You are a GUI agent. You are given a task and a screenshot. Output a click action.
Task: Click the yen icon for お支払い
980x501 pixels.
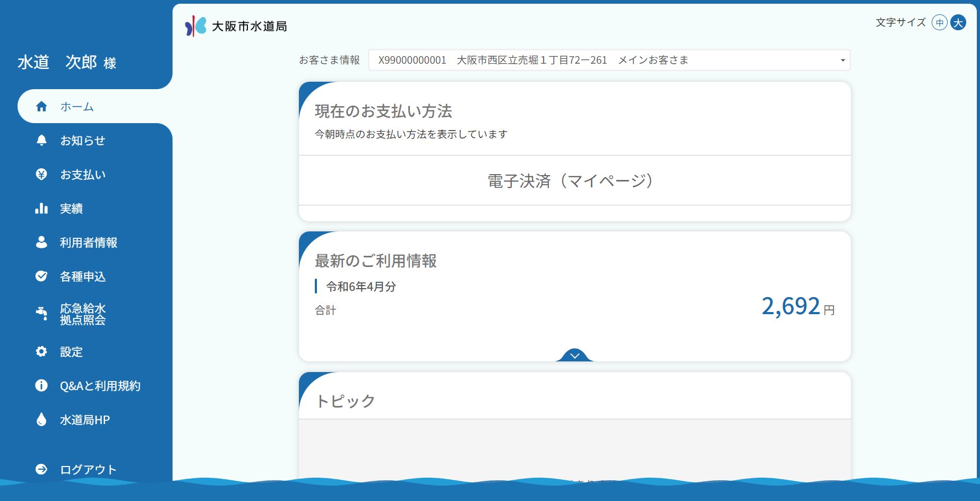click(42, 174)
